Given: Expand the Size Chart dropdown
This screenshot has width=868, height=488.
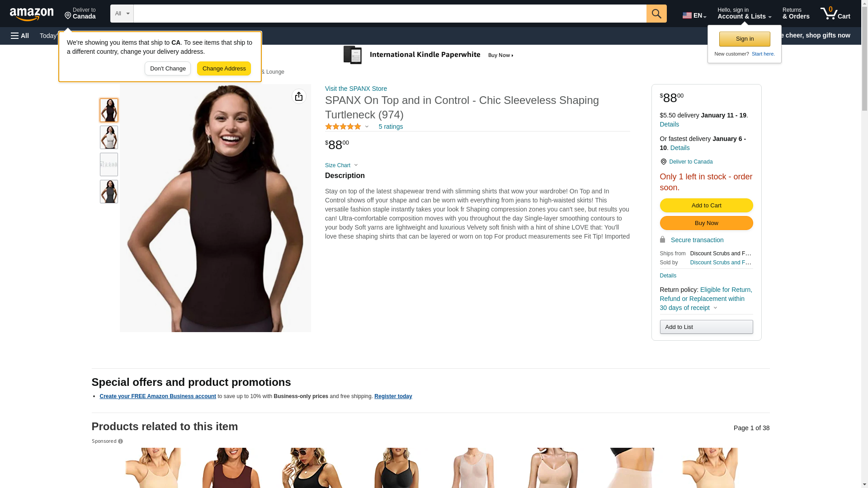Looking at the screenshot, I should pos(341,165).
